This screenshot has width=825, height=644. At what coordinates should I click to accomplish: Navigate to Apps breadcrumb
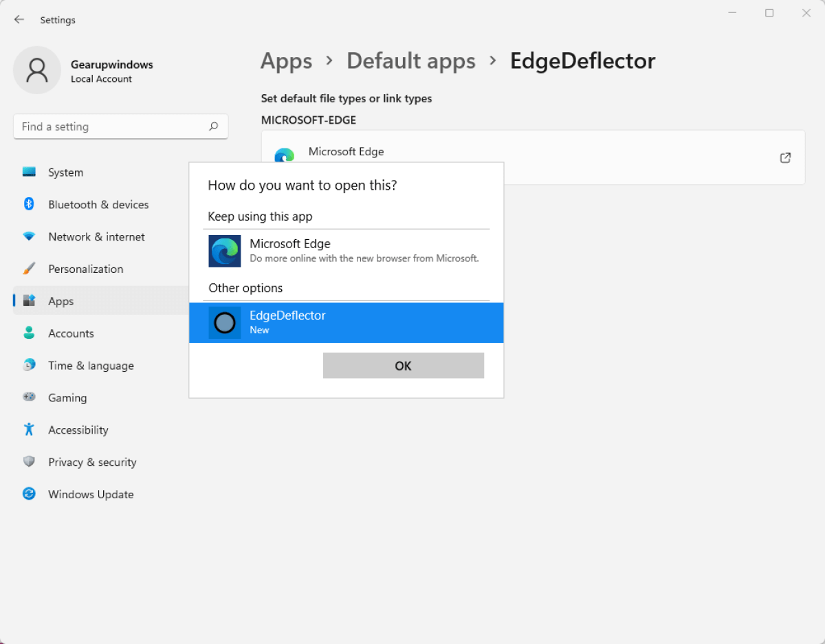click(x=287, y=61)
